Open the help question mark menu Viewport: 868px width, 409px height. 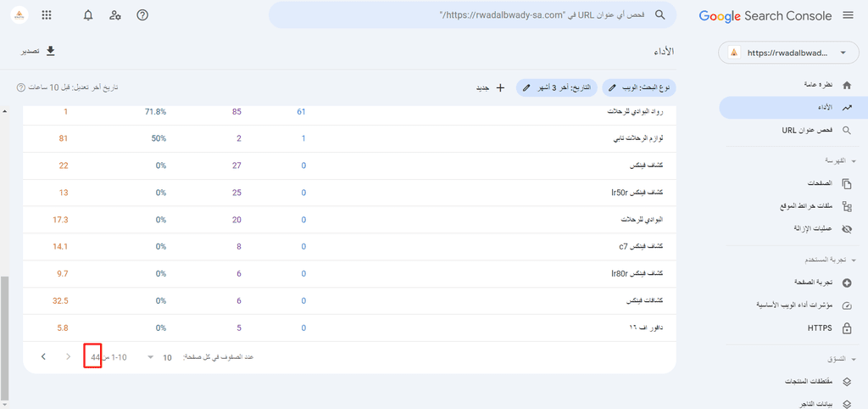point(142,15)
